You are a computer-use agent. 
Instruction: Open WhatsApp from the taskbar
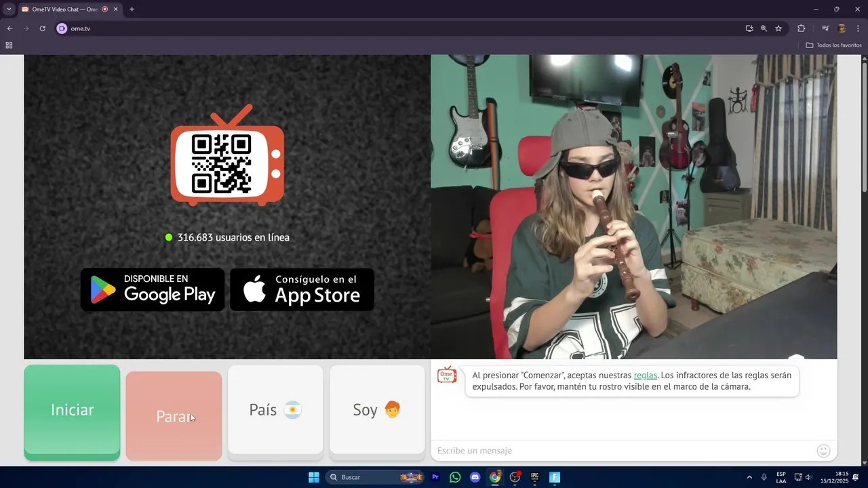pos(455,477)
